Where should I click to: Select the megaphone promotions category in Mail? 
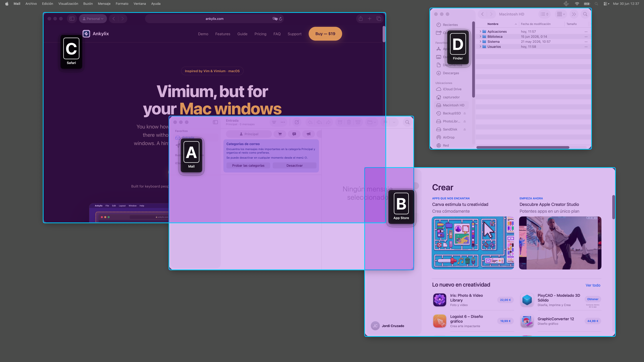pyautogui.click(x=309, y=134)
